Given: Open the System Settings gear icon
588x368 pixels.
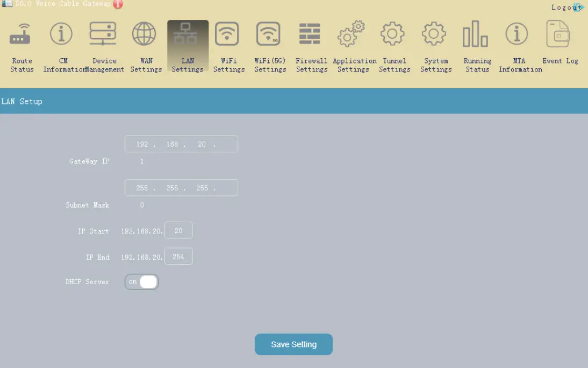Looking at the screenshot, I should [434, 33].
